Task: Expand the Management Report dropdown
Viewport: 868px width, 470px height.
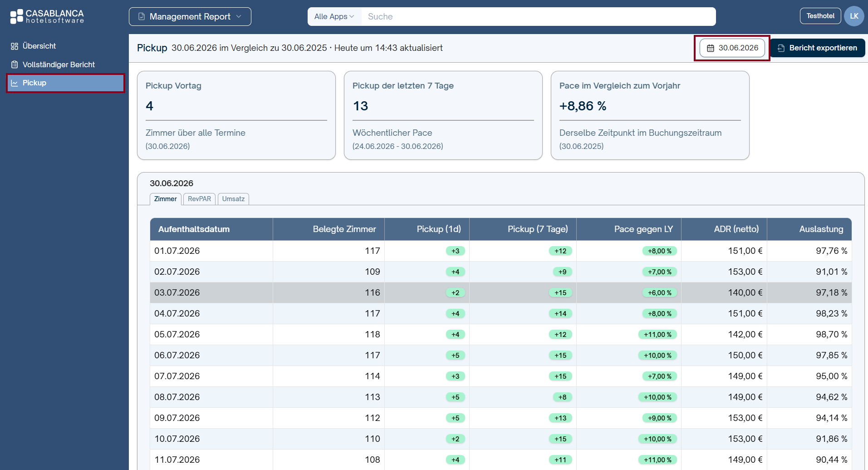Action: tap(190, 16)
